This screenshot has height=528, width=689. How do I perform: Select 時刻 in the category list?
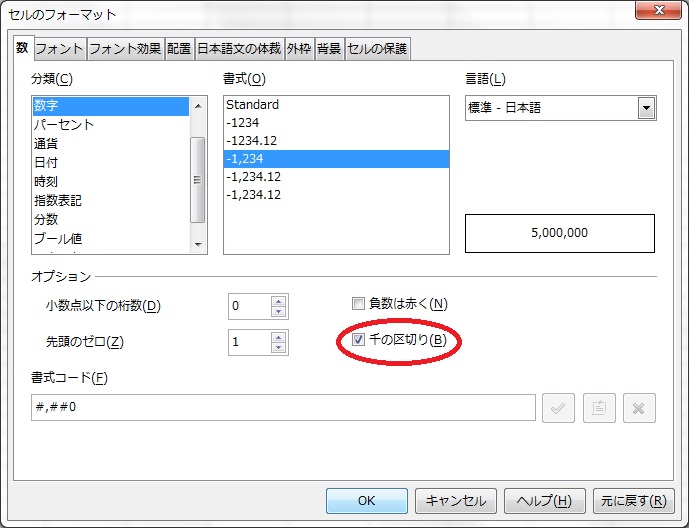pyautogui.click(x=111, y=181)
